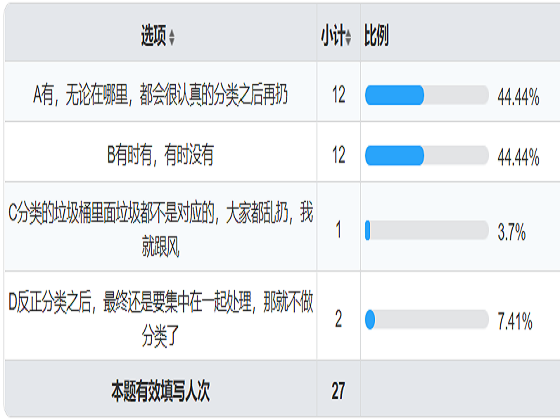560x420 pixels.
Task: Click the 3.7% progress bar
Action: click(x=427, y=230)
